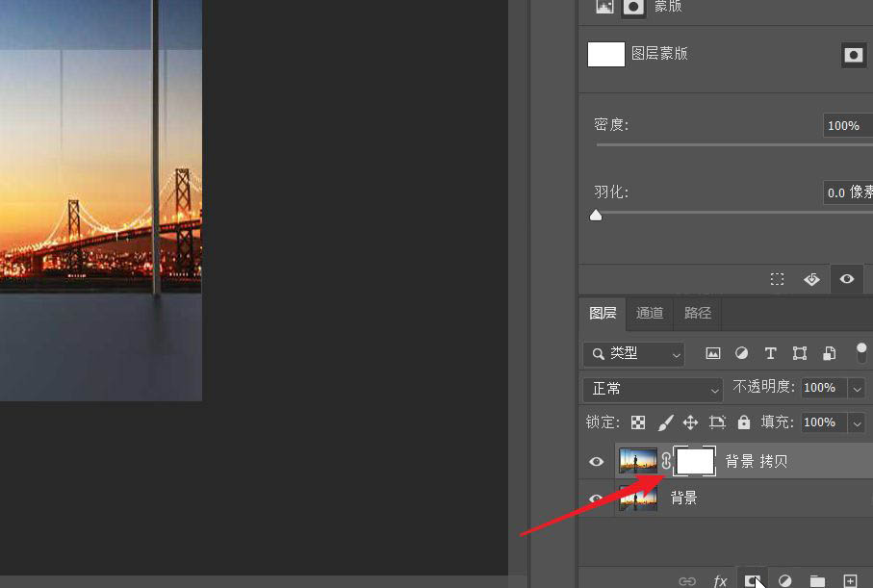Select the Load mask as selection icon

778,279
